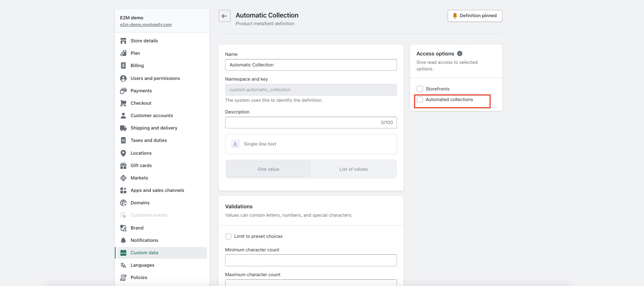Switch to List of values option

pyautogui.click(x=353, y=169)
